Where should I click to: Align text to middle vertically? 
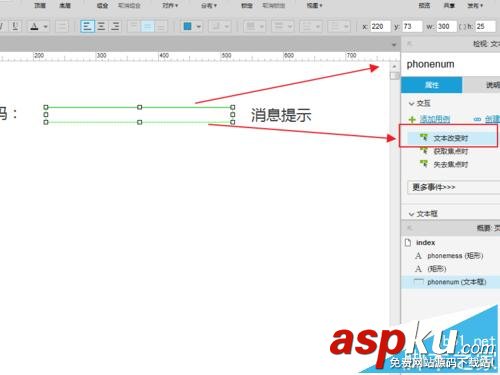pos(147,26)
